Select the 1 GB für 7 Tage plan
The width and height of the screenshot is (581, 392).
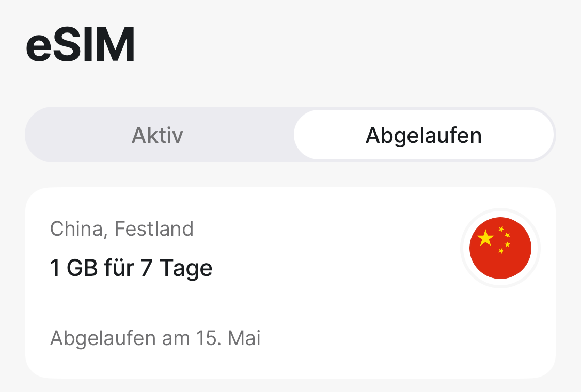[x=131, y=268]
